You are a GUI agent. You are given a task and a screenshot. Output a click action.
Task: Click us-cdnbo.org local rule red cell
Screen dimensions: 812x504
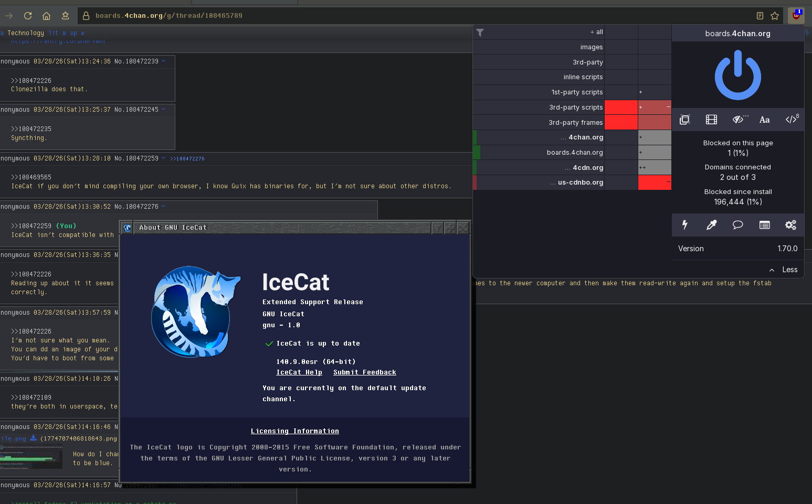[655, 183]
